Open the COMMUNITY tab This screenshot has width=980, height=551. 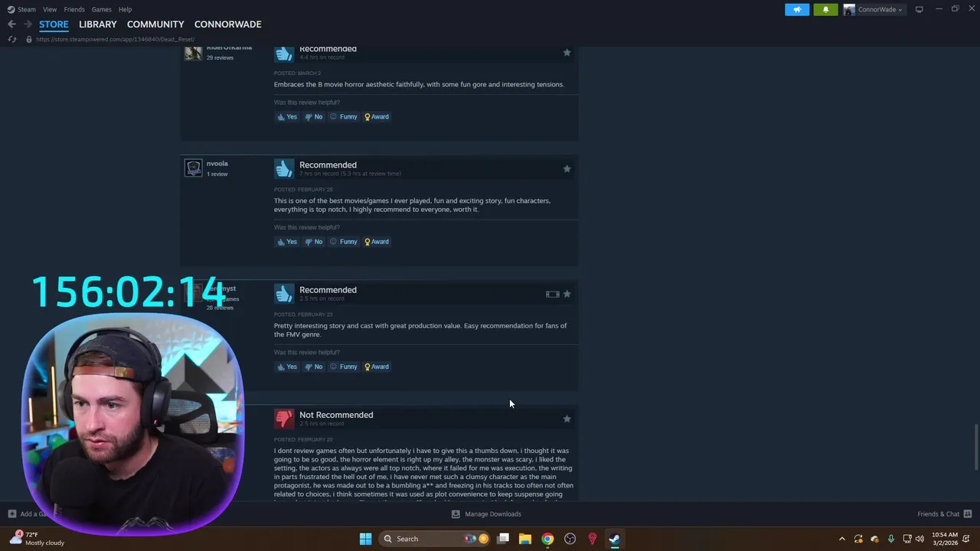point(155,24)
